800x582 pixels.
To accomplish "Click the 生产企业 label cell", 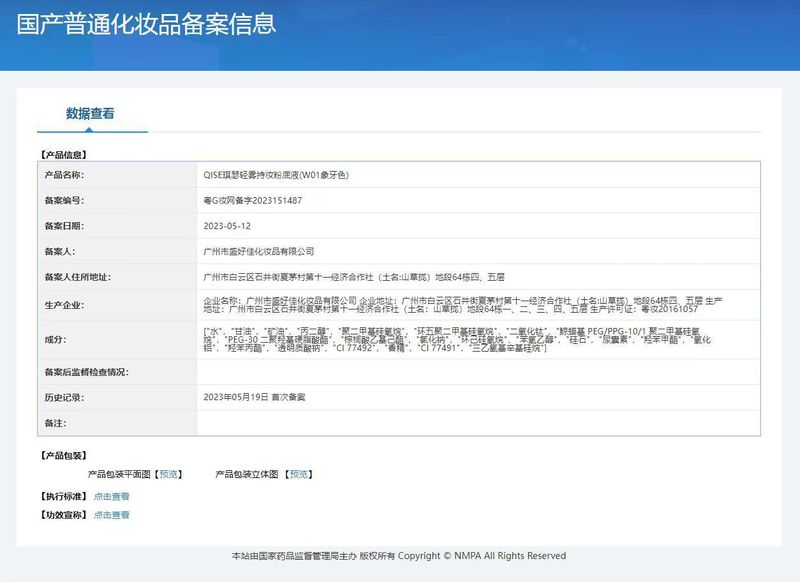I will [x=117, y=305].
